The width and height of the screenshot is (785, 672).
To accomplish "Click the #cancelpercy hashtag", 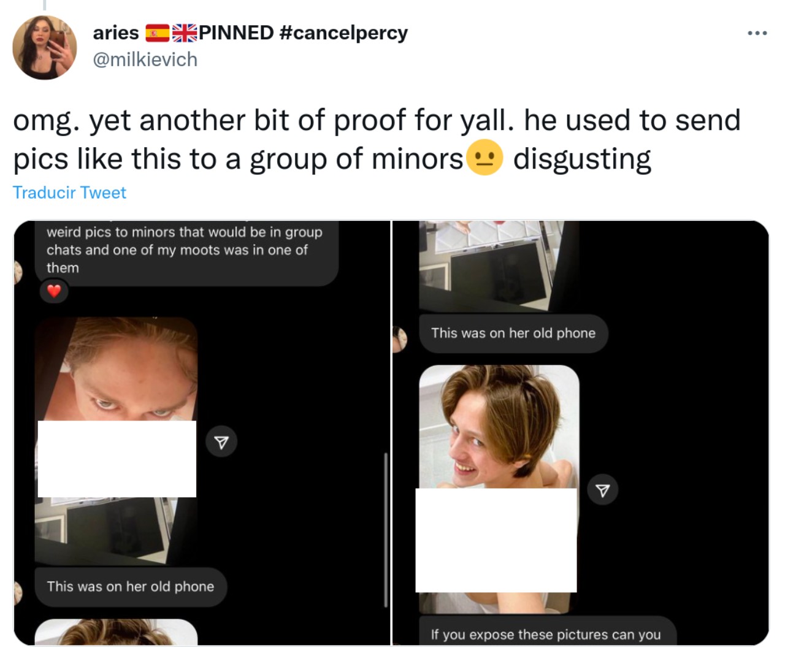I will pyautogui.click(x=343, y=32).
